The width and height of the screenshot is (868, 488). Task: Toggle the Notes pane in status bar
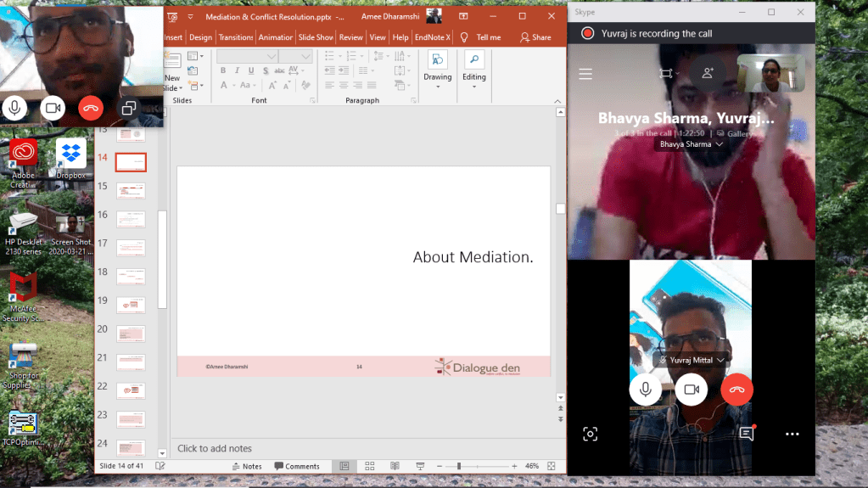[246, 466]
